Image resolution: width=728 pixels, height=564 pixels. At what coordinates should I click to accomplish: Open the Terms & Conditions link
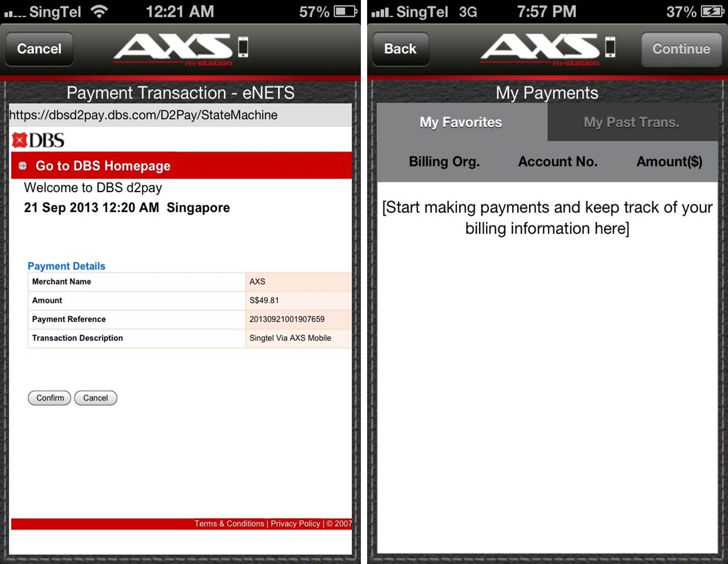pos(229,524)
